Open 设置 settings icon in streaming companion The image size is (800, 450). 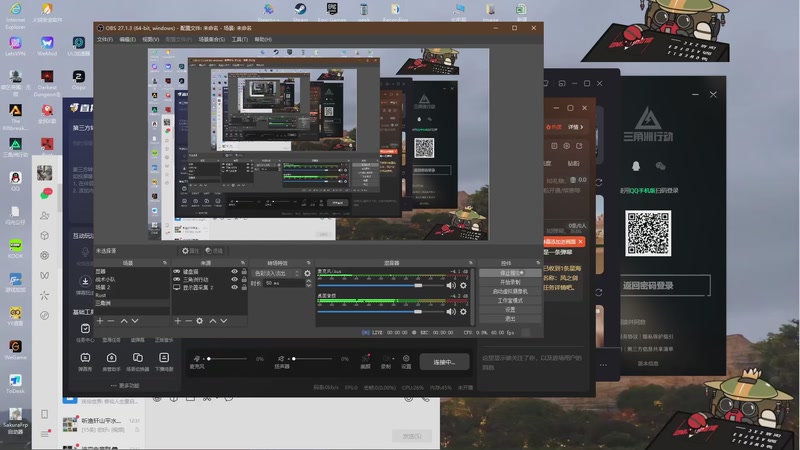point(406,361)
